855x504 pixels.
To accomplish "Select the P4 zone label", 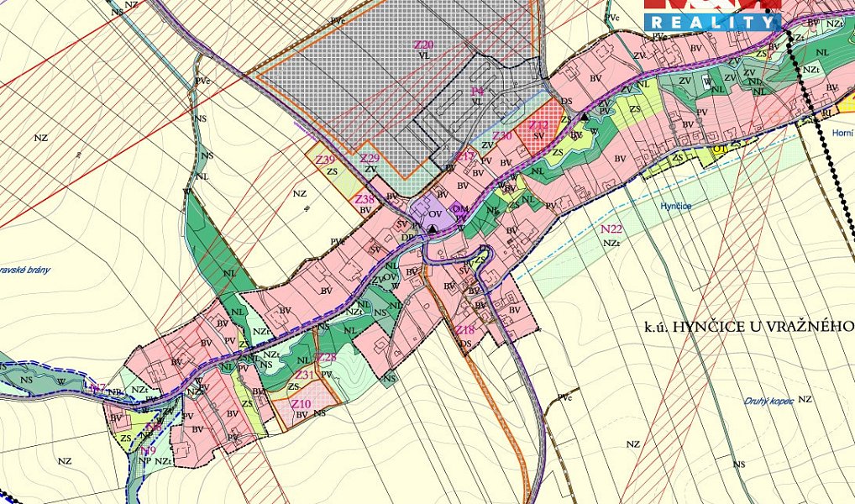I will click(477, 92).
